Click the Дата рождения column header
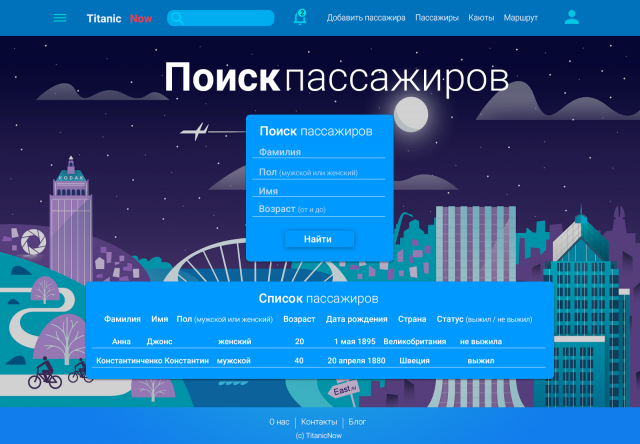Image resolution: width=640 pixels, height=444 pixels. pyautogui.click(x=356, y=319)
